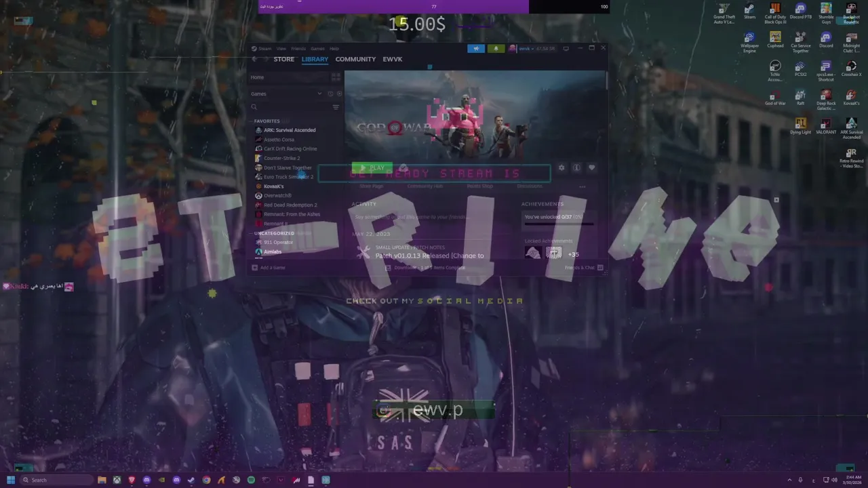Click the Windows Start button

click(11, 480)
